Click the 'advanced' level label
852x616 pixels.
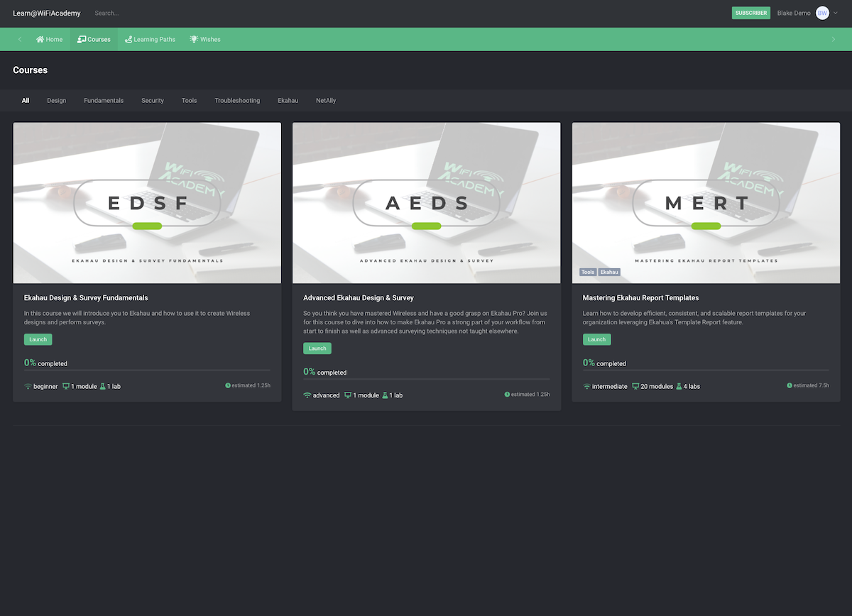click(x=327, y=395)
